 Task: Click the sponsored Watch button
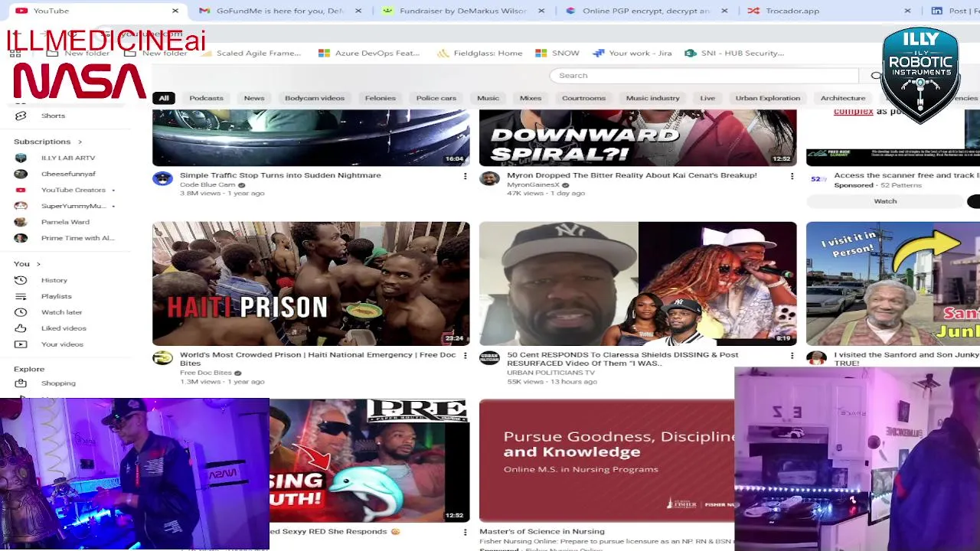click(885, 201)
